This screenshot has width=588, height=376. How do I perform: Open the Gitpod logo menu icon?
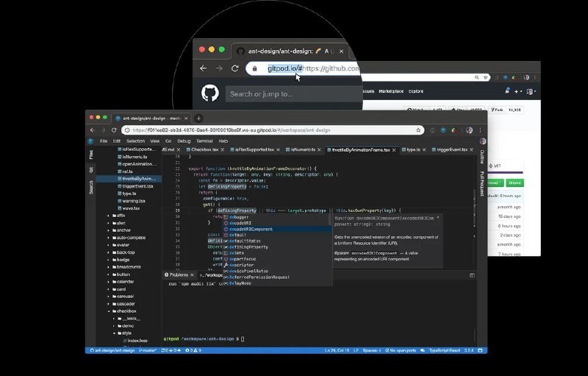(x=91, y=141)
